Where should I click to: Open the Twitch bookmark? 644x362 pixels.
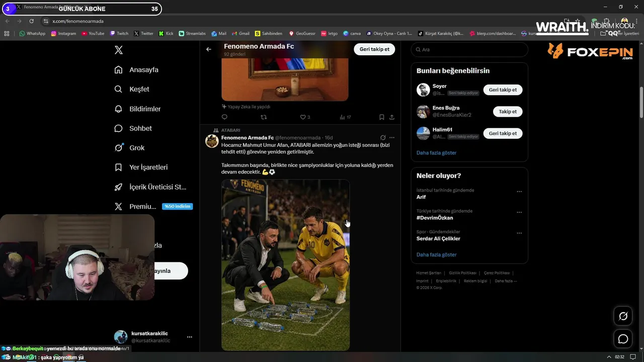[x=119, y=34]
